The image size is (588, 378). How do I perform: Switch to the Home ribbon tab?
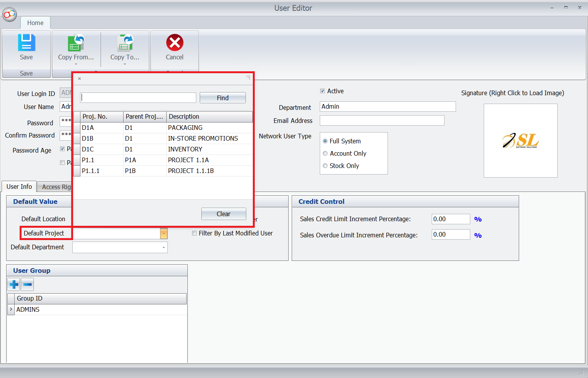(x=35, y=23)
